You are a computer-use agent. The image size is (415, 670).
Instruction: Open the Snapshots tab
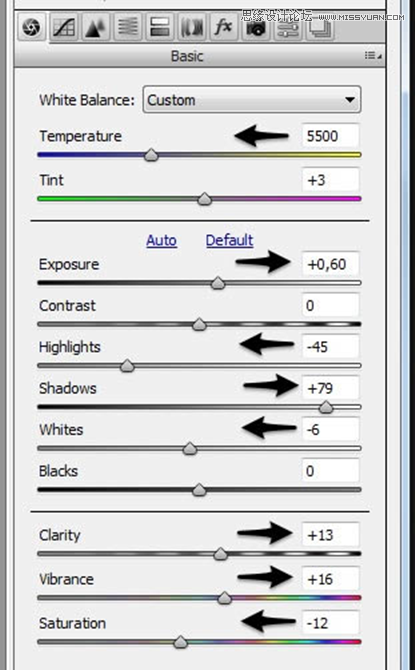[319, 29]
